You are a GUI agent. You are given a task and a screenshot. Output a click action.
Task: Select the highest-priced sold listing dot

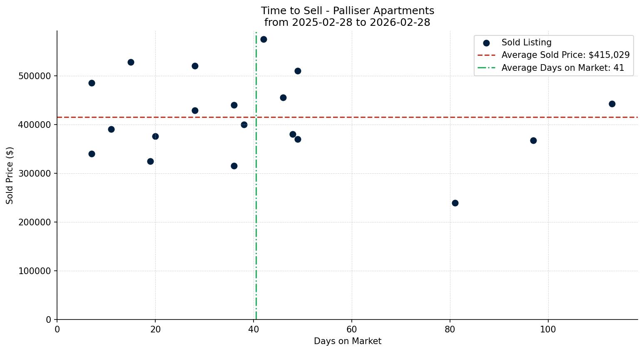coord(264,40)
